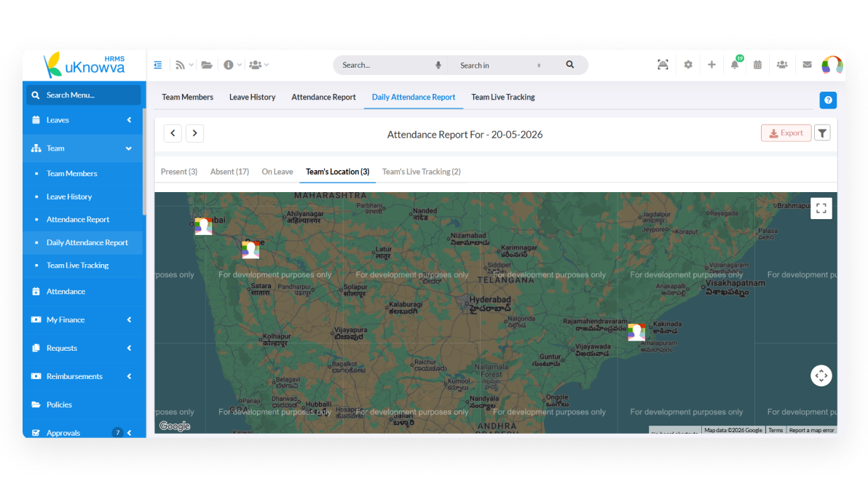Click Report a map error link

(811, 430)
